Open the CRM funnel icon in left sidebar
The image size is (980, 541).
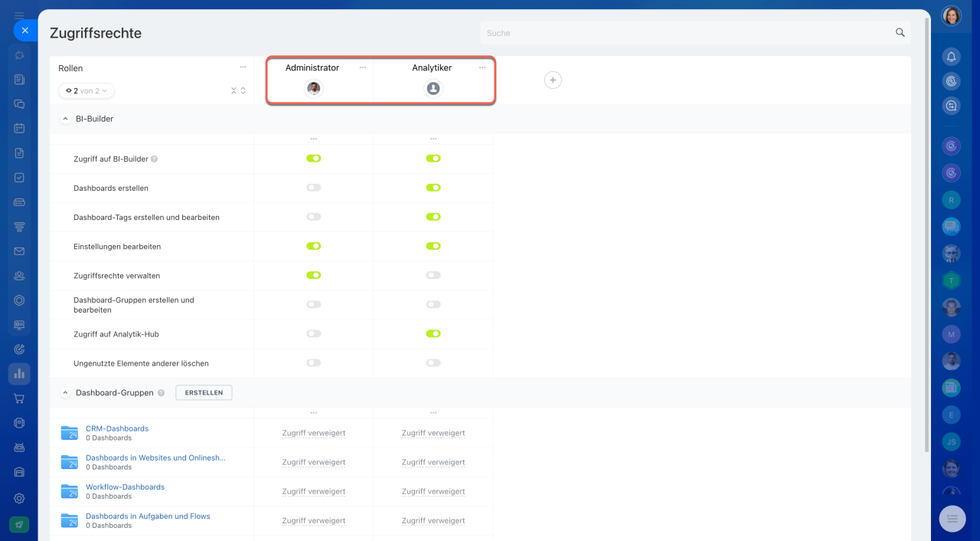tap(19, 227)
